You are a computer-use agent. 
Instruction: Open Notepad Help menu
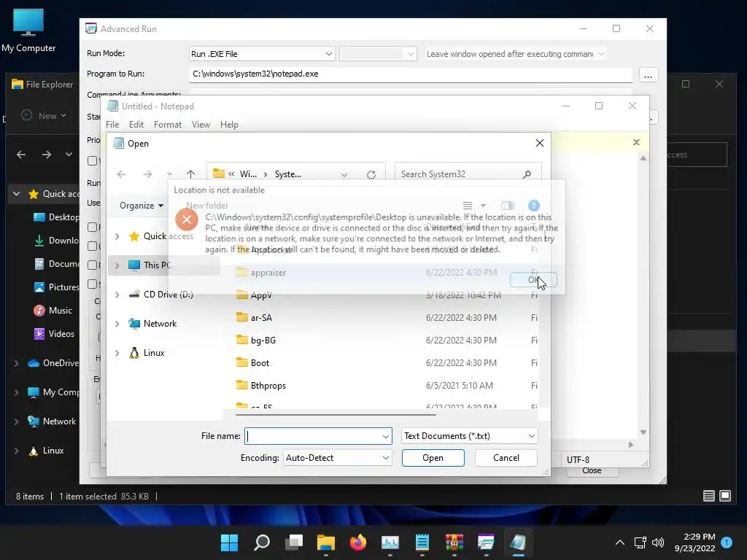point(229,125)
